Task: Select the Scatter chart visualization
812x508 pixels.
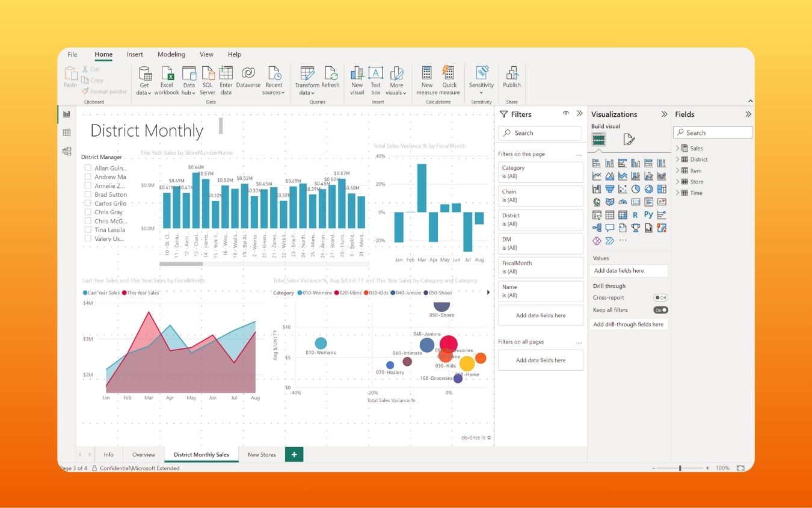Action: pyautogui.click(x=623, y=188)
